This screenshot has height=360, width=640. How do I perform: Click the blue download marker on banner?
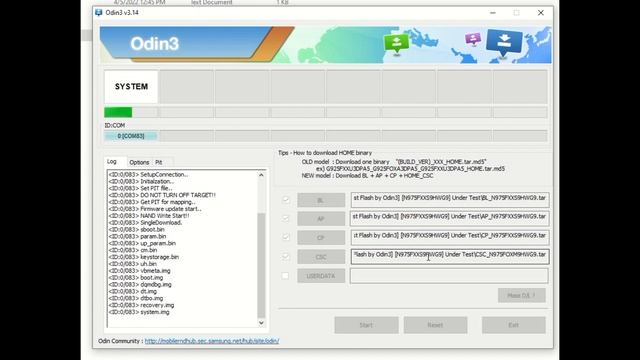[x=504, y=42]
